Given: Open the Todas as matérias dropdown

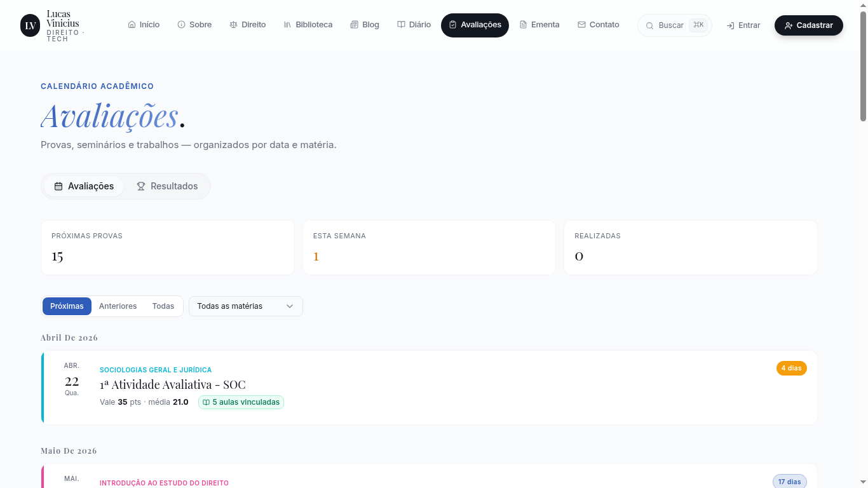Looking at the screenshot, I should [x=246, y=306].
